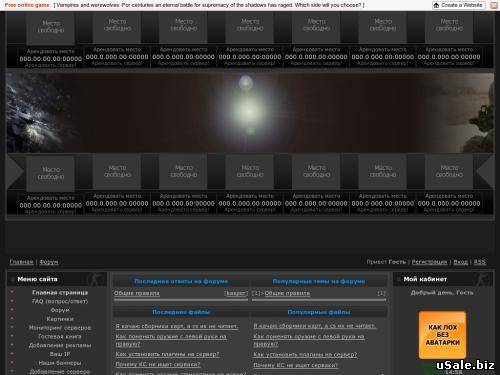The width and height of the screenshot is (500, 375).
Task: Click the Вход login link
Action: pos(461,262)
